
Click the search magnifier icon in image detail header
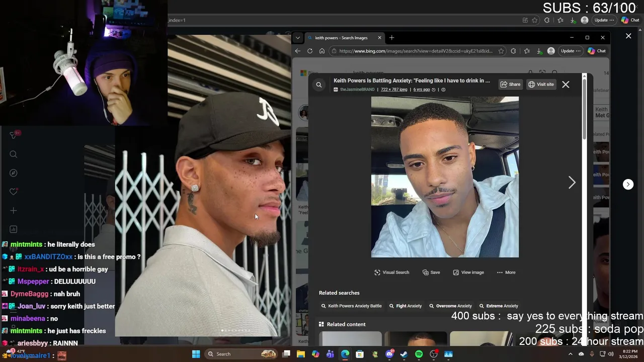(319, 84)
